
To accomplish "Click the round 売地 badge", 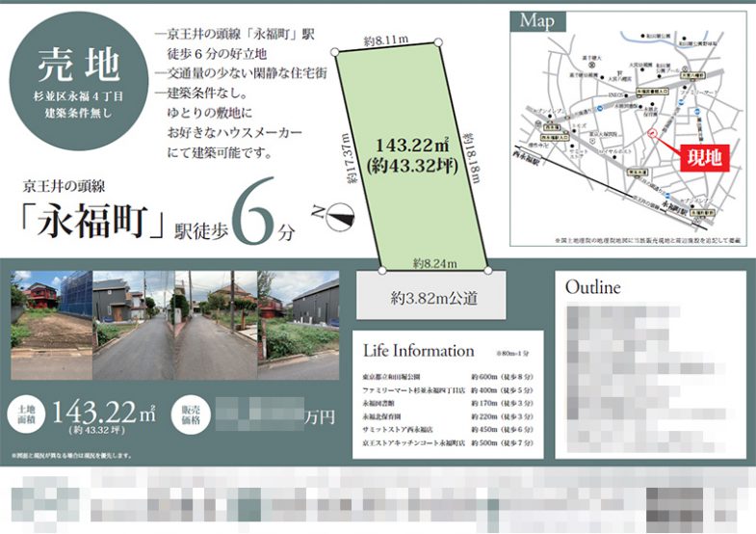I will [x=79, y=80].
